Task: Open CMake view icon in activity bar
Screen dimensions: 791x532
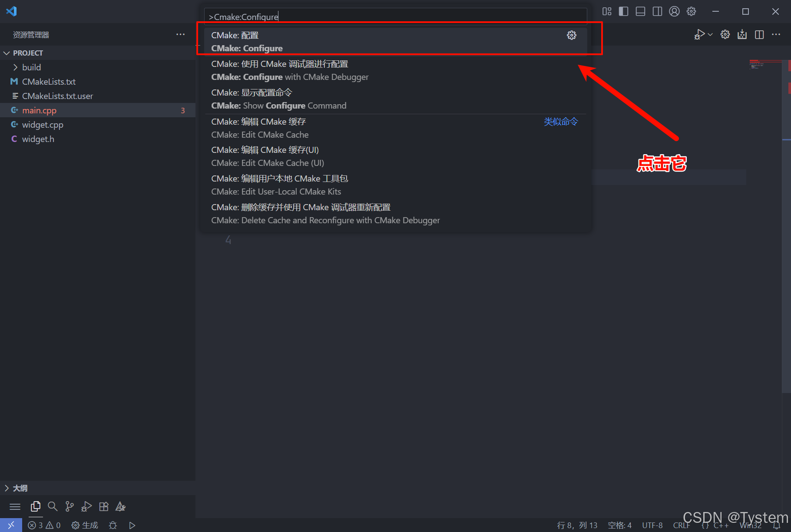Action: (x=120, y=506)
